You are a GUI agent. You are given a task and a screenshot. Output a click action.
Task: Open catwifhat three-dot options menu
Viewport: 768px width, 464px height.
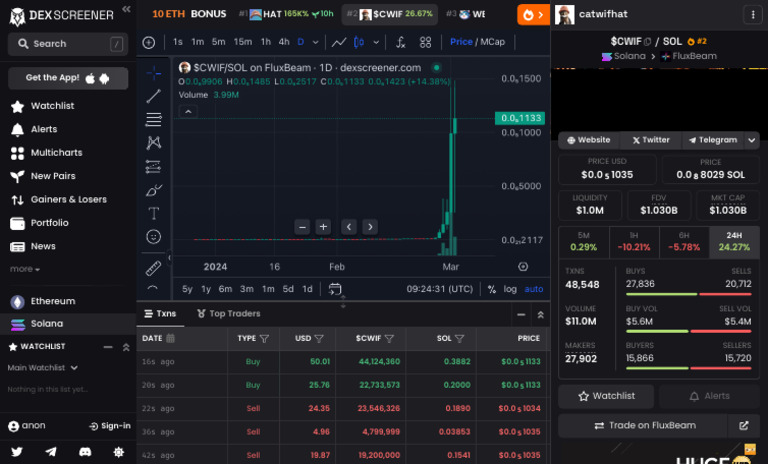(753, 15)
